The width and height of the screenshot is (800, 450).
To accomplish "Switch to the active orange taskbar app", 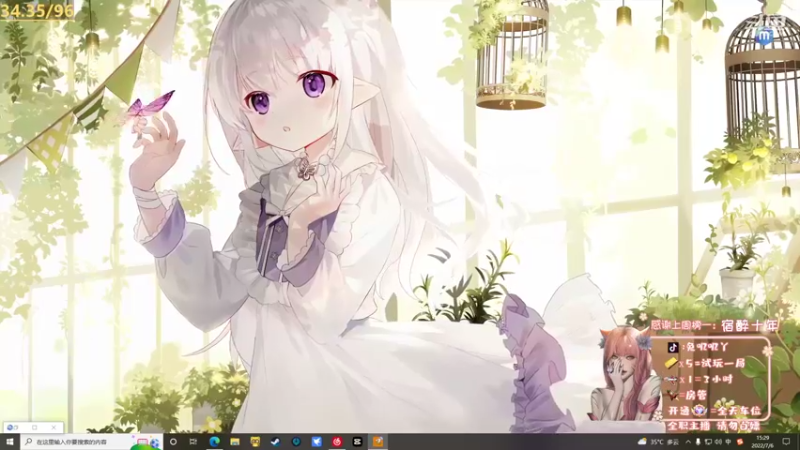I will (x=378, y=441).
